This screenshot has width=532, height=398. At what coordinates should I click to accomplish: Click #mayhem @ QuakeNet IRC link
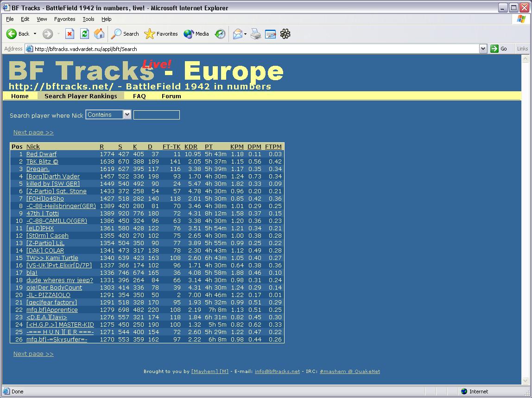350,372
